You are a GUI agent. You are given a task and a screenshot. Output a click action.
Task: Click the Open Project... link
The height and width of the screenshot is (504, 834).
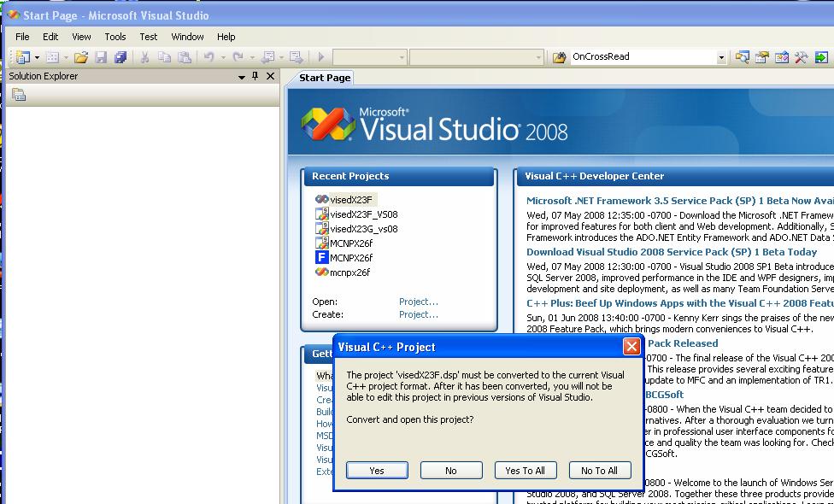[419, 302]
